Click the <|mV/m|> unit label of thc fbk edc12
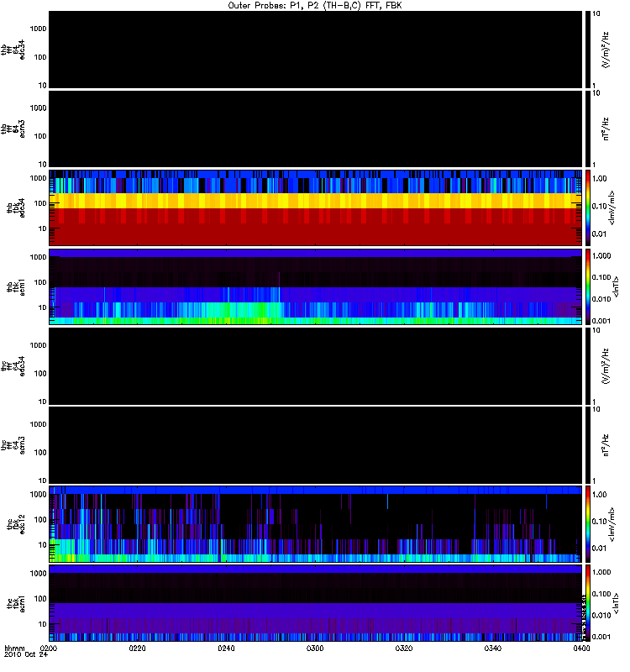Screen dimensions: 630x672 (612, 524)
